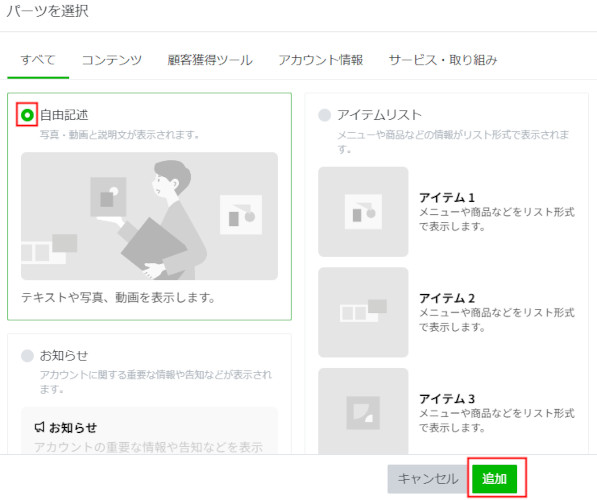Switch to the すべて tab

tap(38, 60)
